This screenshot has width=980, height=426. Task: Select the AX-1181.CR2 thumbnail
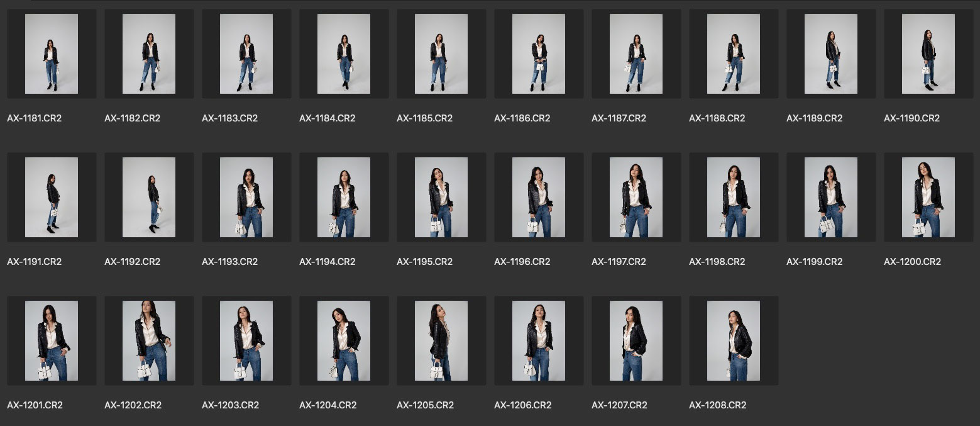coord(52,54)
